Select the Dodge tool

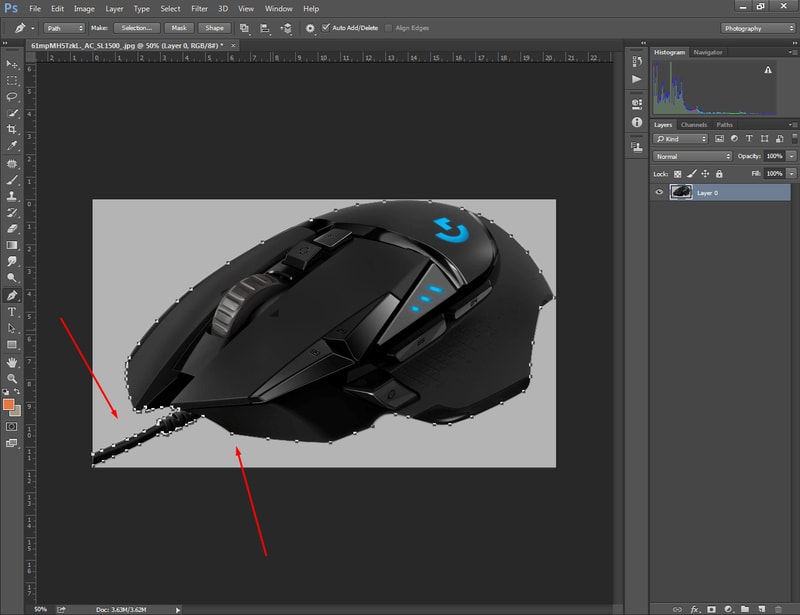(x=11, y=278)
